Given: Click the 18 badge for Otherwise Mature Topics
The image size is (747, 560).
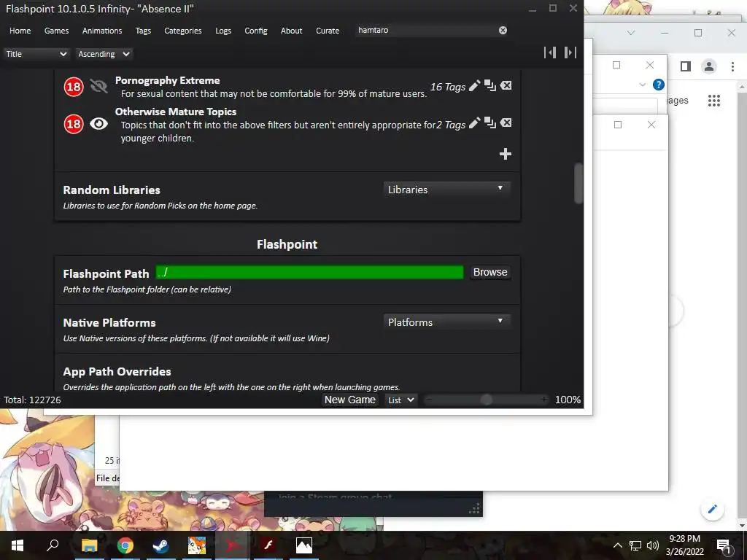Looking at the screenshot, I should click(x=74, y=124).
